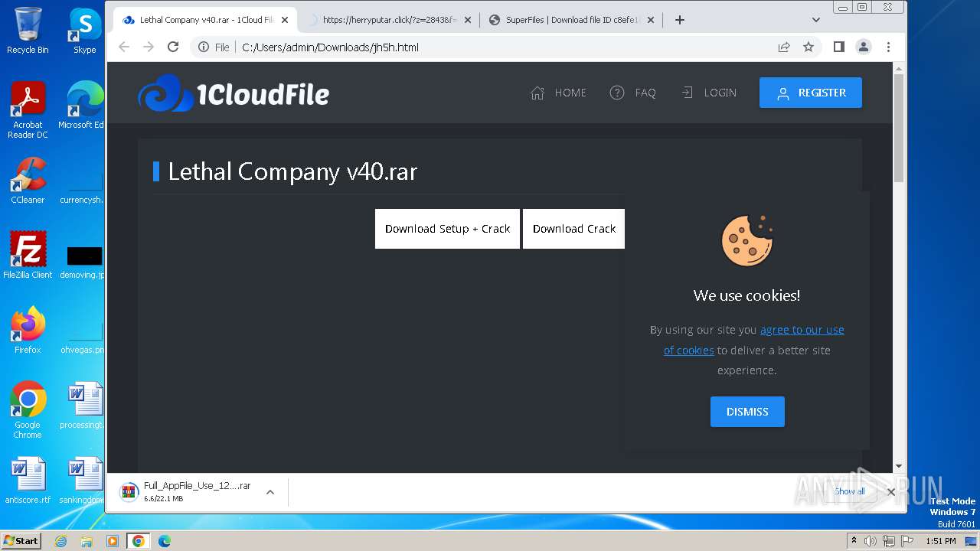Open the tab search dropdown

pyautogui.click(x=815, y=20)
